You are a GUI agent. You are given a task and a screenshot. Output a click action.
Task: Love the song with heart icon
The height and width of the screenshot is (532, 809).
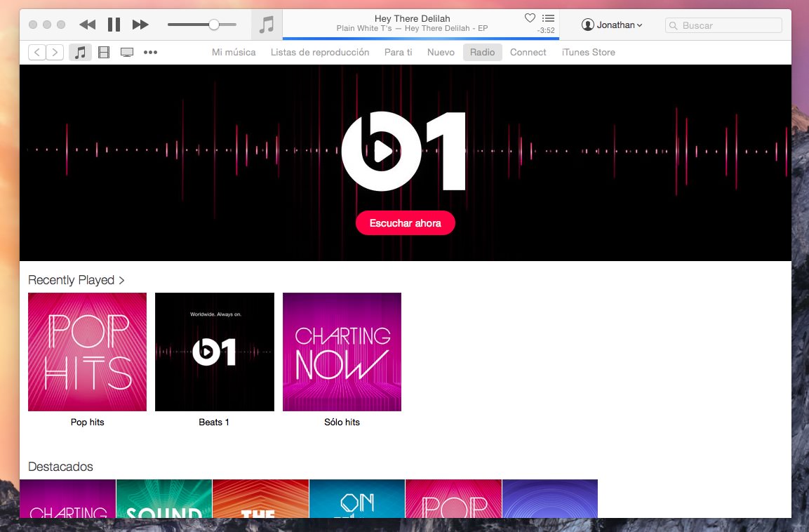pos(530,18)
